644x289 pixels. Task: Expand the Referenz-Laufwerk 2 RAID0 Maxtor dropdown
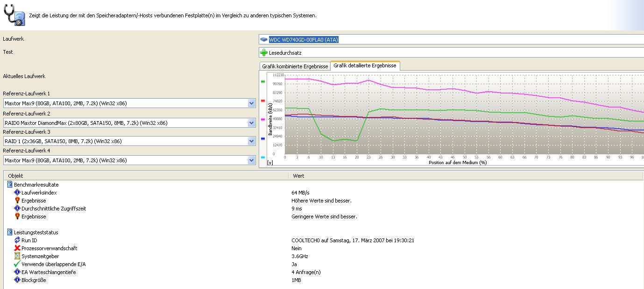point(252,123)
